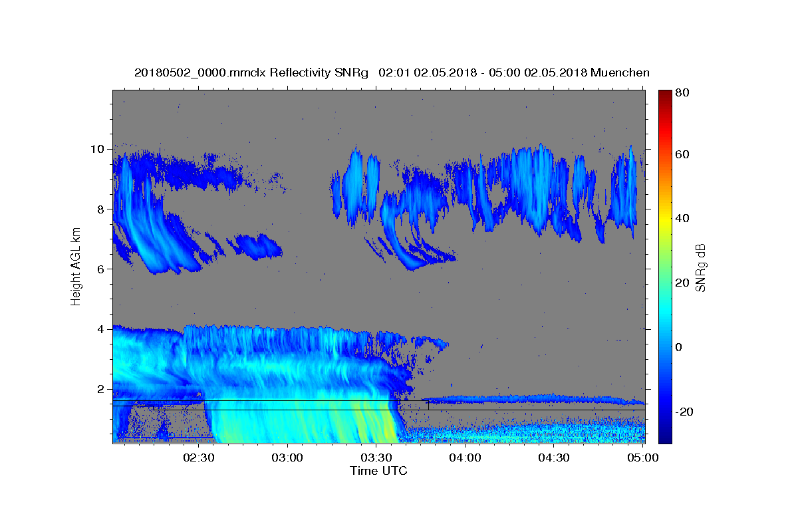
Task: Click the '03:30' time axis label
Action: (376, 458)
